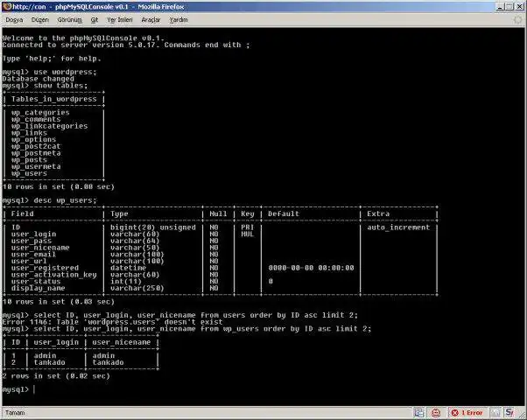The image size is (527, 420).
Task: Click the Default column header
Action: tap(284, 213)
